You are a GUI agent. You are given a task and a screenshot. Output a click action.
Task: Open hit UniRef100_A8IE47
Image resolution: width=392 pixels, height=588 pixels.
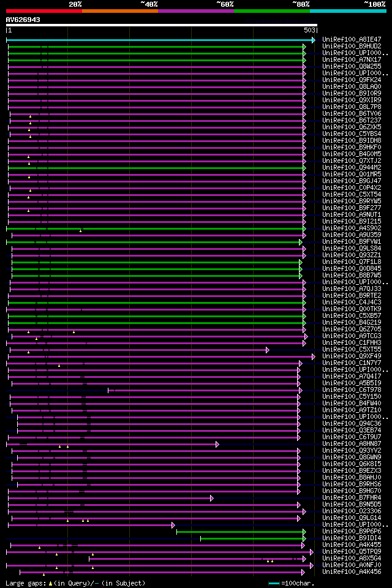tap(352, 39)
